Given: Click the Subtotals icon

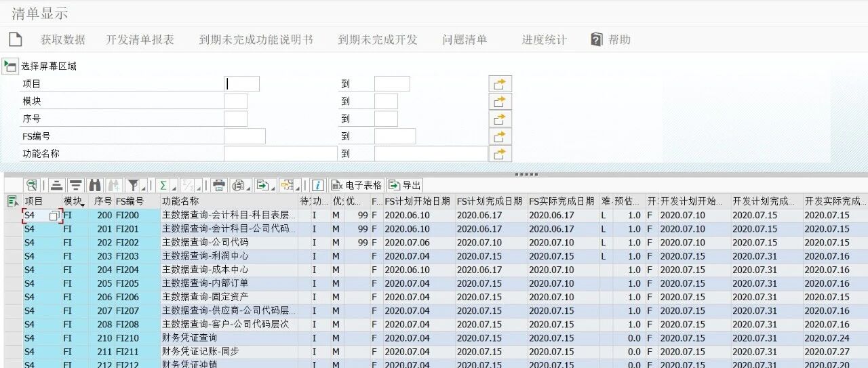Looking at the screenshot, I should tap(187, 185).
